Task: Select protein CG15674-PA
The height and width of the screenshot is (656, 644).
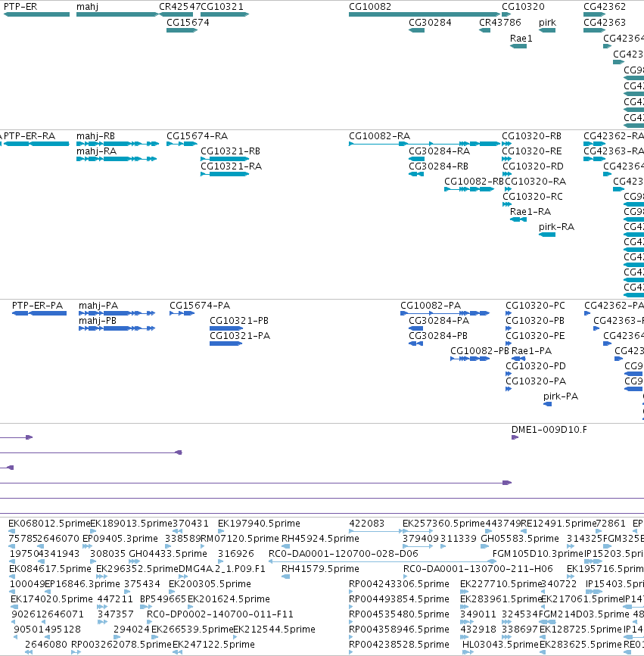Action: click(200, 306)
